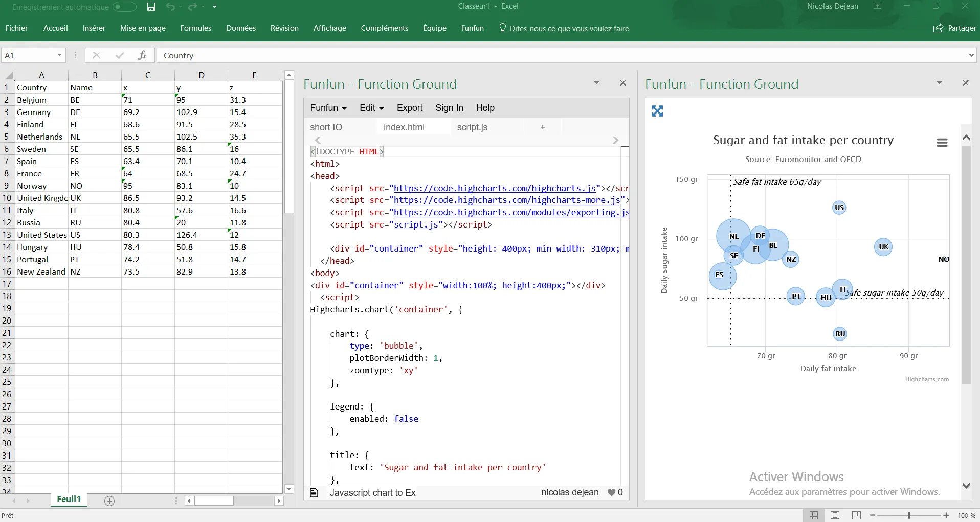980x522 pixels.
Task: Select Normal view in the status bar
Action: 814,515
